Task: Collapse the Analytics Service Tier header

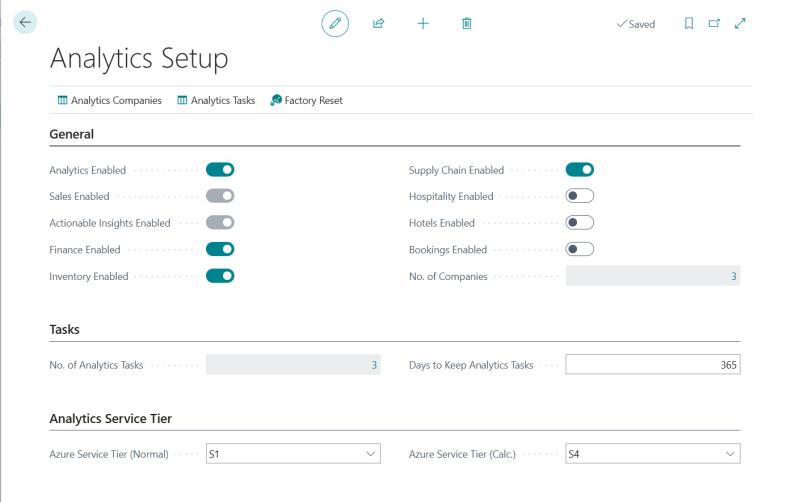Action: click(111, 419)
